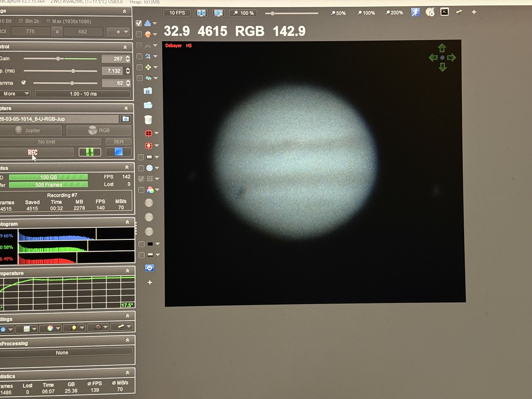
Task: Click the ROI width field showing 776
Action: pyautogui.click(x=30, y=31)
